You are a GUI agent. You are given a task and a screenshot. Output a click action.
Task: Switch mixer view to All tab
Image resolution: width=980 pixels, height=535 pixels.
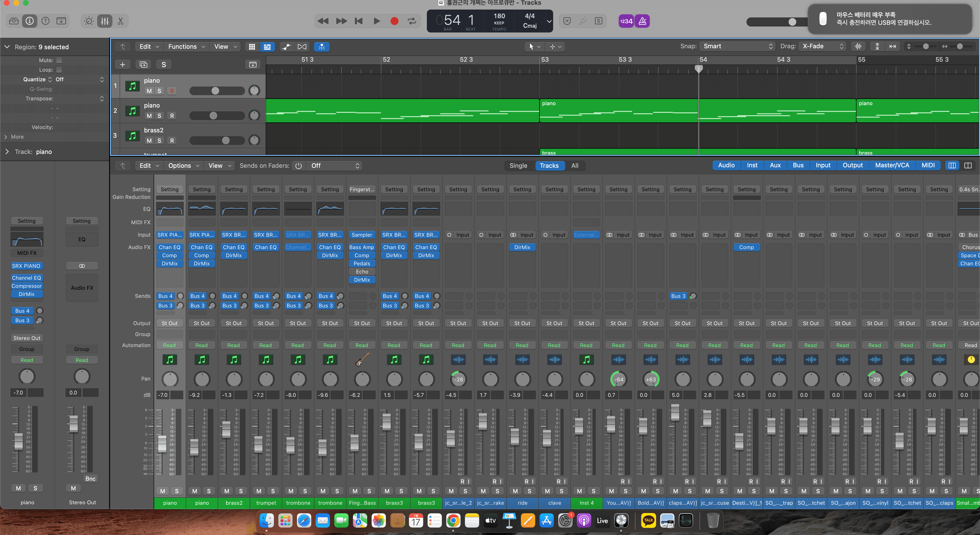click(574, 166)
